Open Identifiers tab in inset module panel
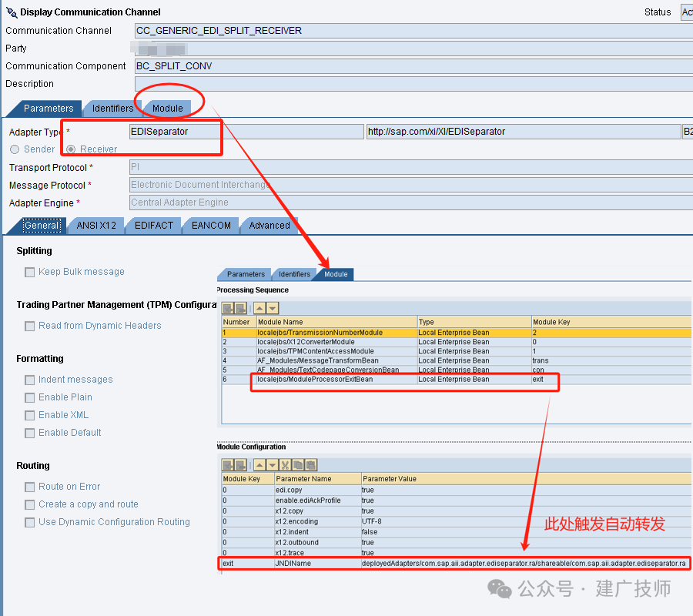Viewport: 693px width, 616px height. 294,274
